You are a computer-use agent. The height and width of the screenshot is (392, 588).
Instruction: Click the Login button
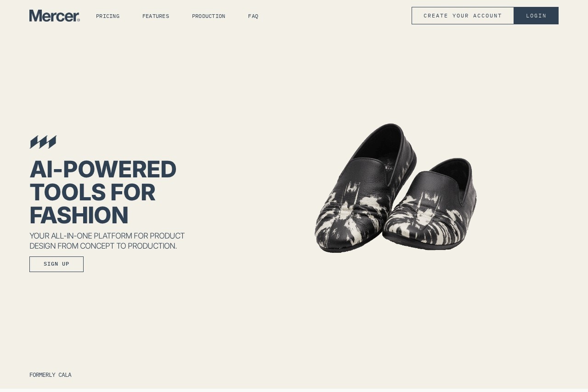pyautogui.click(x=536, y=16)
